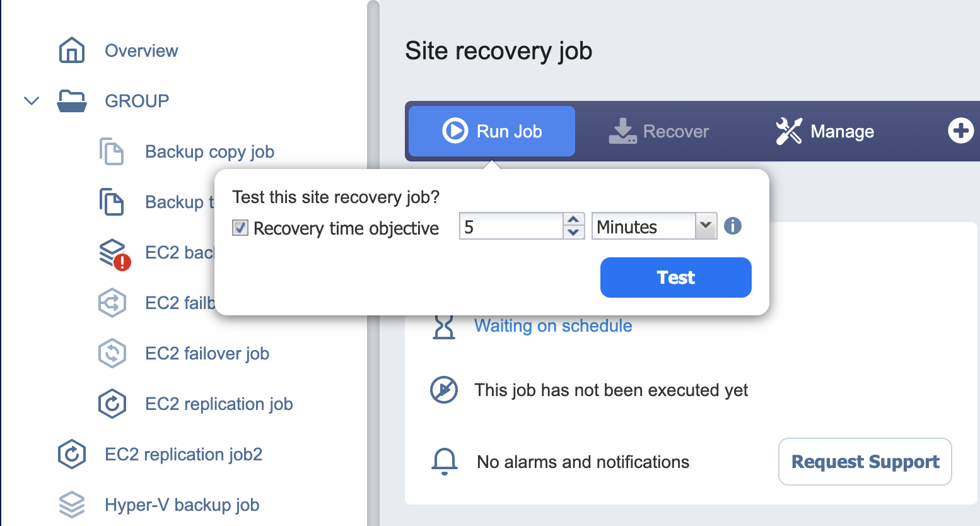Click the blue Test button

[x=676, y=278]
